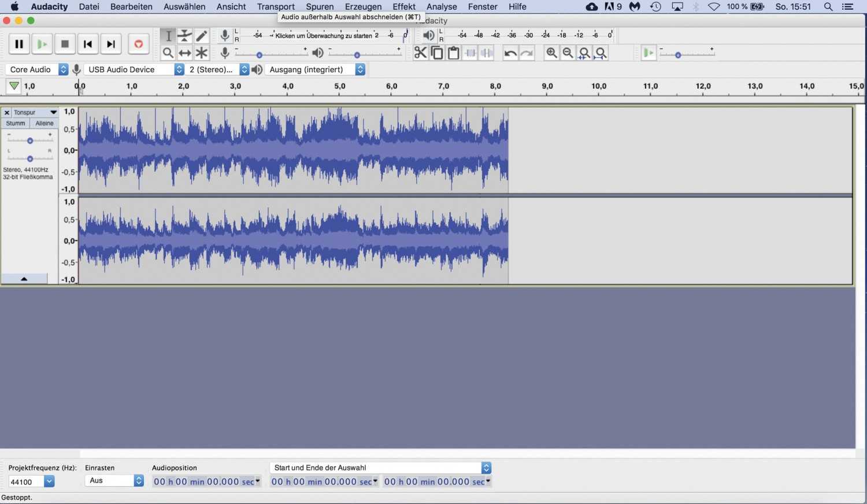This screenshot has height=504, width=867.
Task: Open the Bearbeiten menu
Action: [x=131, y=6]
